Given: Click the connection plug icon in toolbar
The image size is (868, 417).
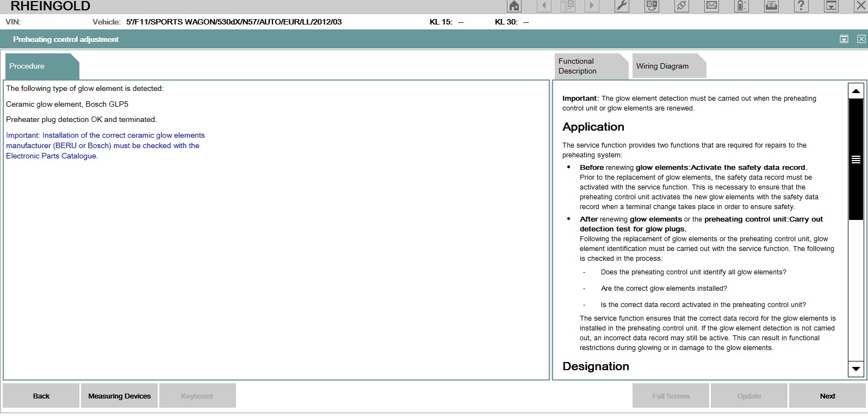Looking at the screenshot, I should point(681,6).
